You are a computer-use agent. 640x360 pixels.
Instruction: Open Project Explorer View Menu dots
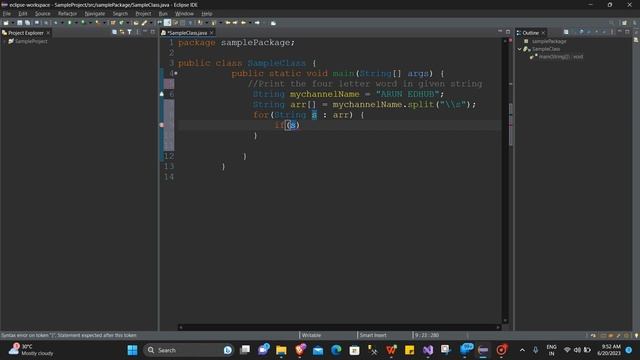pos(138,32)
